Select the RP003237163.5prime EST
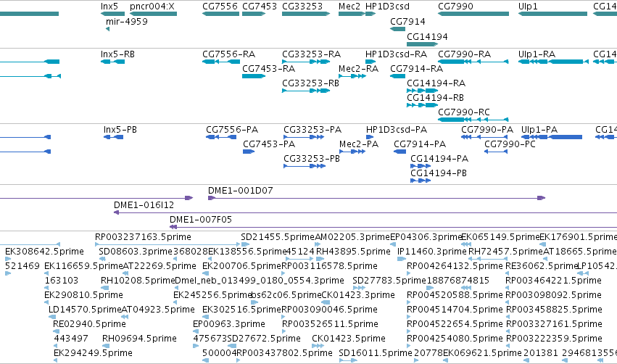The width and height of the screenshot is (617, 364). (167, 244)
